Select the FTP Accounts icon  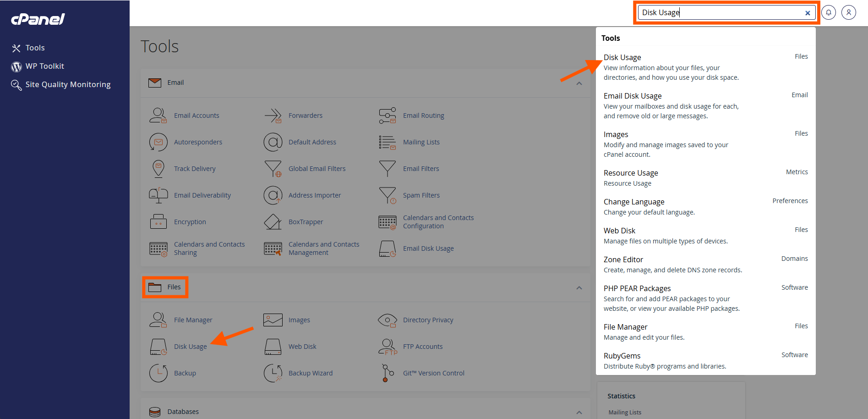388,347
